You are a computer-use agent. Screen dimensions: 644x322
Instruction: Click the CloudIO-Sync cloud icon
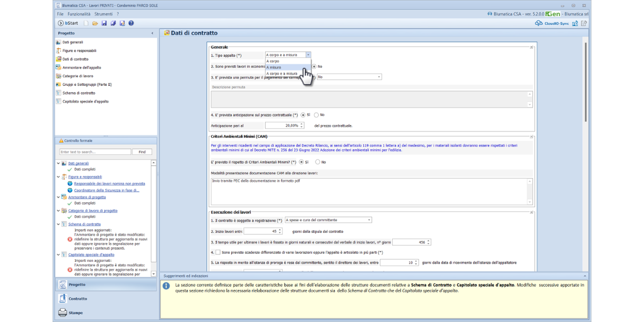coord(539,23)
